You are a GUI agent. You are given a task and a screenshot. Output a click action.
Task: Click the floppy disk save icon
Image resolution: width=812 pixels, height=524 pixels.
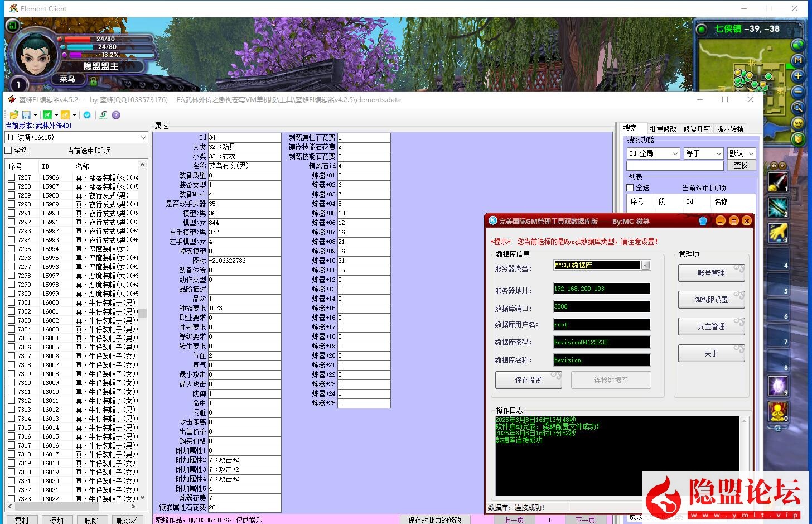pos(26,115)
